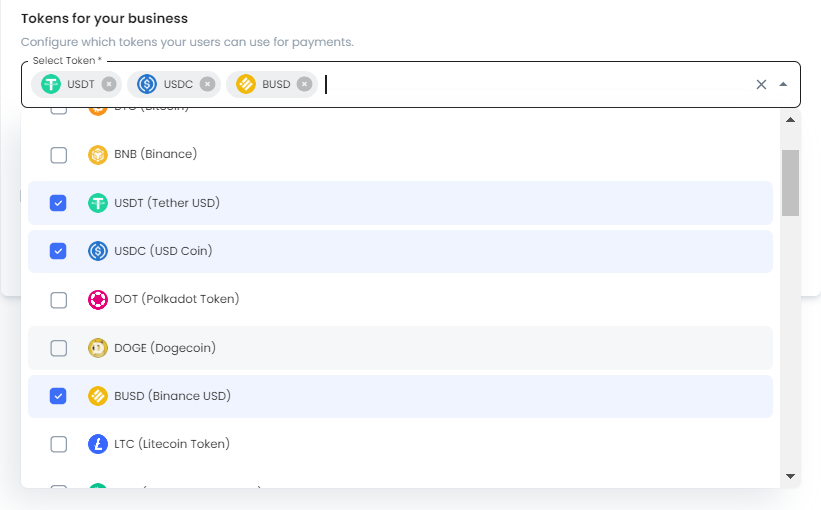Screen dimensions: 821x510
Task: Check the LTC (Litecoin Token) checkbox
Action: [x=59, y=445]
